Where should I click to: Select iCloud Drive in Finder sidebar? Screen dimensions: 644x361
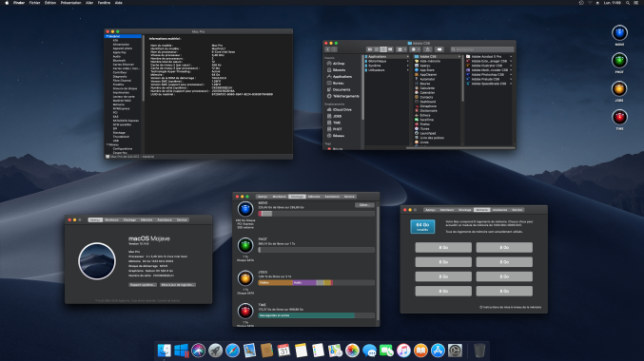[340, 109]
